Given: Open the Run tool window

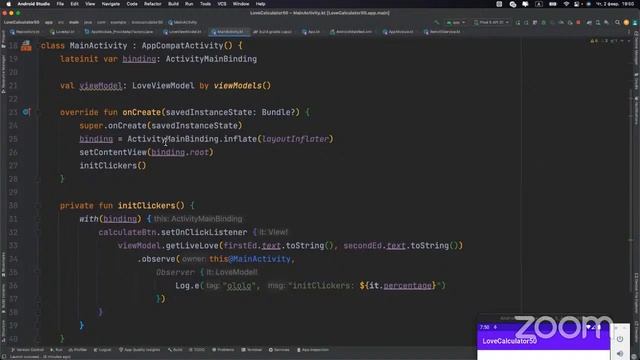Looking at the screenshot, I should point(56,350).
